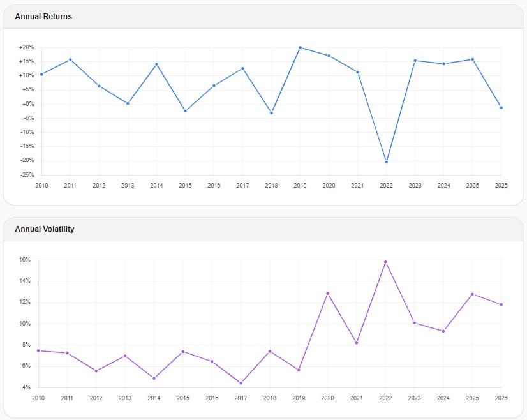This screenshot has height=420, width=527.
Task: Click the 2019 peak point on Annual Returns chart
Action: point(300,46)
